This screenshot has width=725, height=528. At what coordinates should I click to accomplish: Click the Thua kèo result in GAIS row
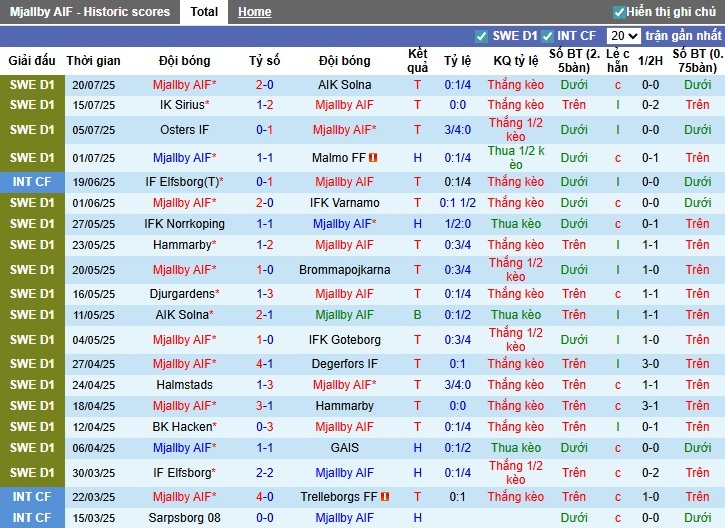click(x=516, y=448)
